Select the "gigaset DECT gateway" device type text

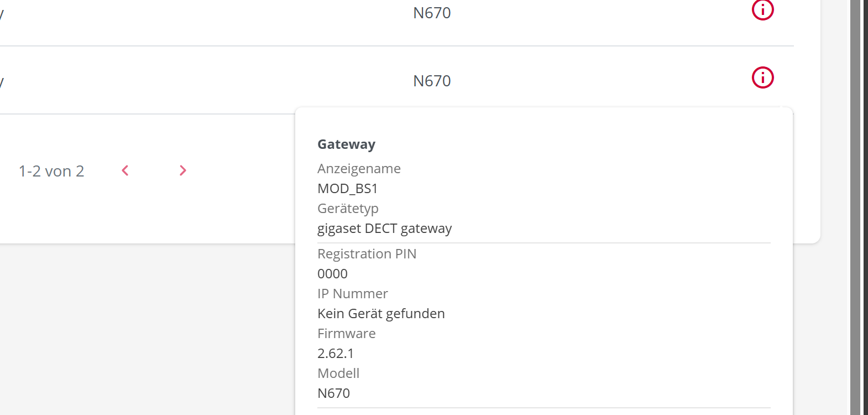[384, 229]
